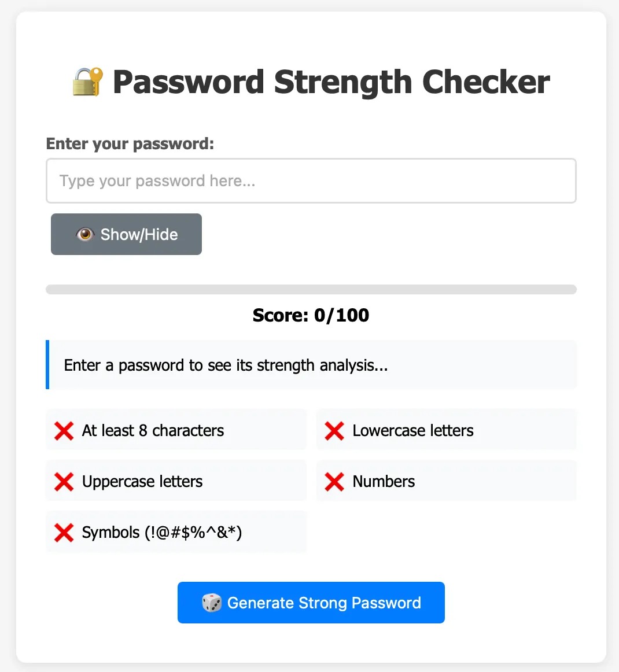Select the Numbers requirement label
This screenshot has width=619, height=672.
pyautogui.click(x=384, y=482)
